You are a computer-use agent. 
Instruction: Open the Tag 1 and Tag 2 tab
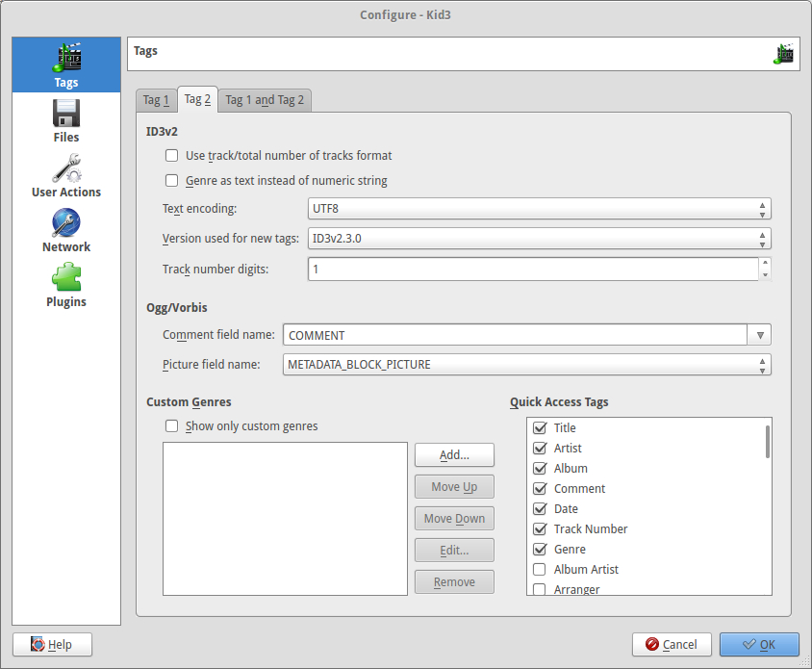(x=265, y=100)
